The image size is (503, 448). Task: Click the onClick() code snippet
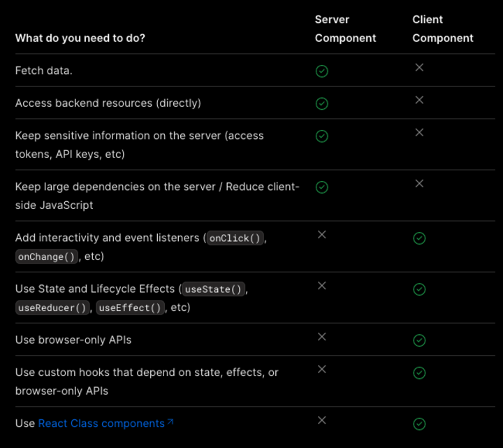235,238
